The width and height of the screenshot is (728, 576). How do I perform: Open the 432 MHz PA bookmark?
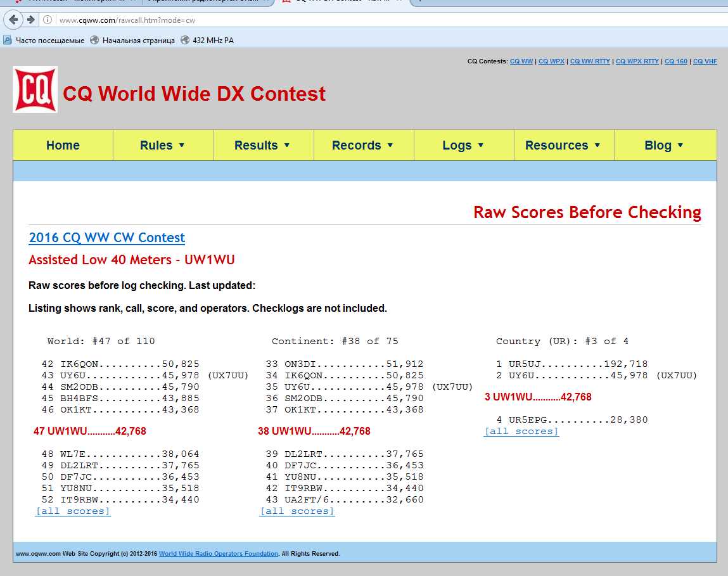207,41
